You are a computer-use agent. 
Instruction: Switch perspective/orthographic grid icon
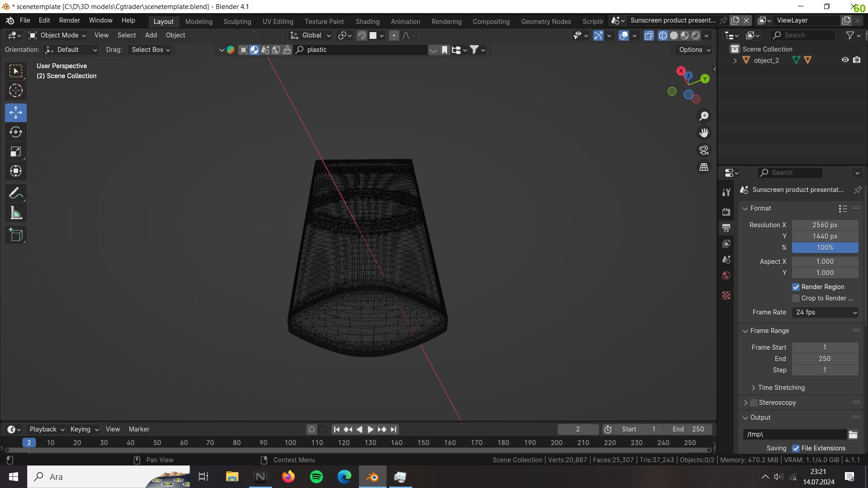(704, 167)
